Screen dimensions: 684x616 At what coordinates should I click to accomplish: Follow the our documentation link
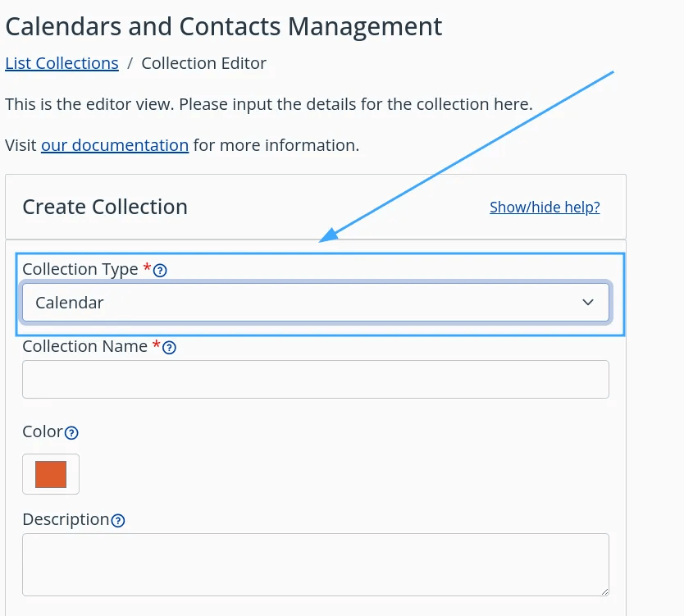coord(114,145)
